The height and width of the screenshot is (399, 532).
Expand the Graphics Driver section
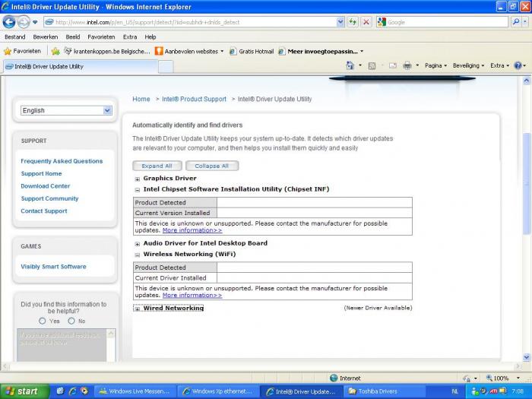click(x=138, y=179)
